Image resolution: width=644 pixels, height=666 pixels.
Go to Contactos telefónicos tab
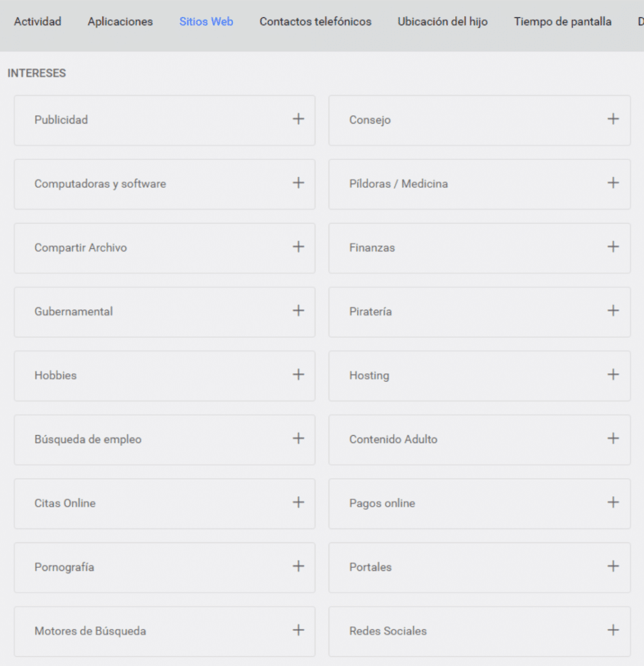pos(315,21)
